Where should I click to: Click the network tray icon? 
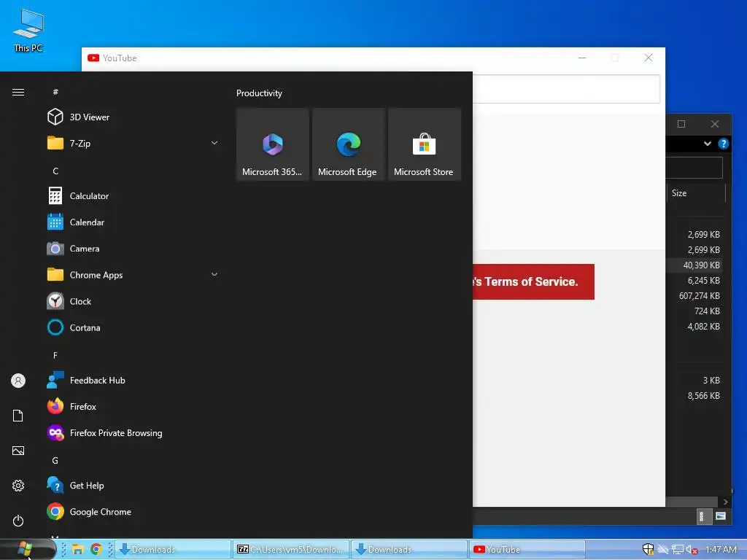point(678,550)
